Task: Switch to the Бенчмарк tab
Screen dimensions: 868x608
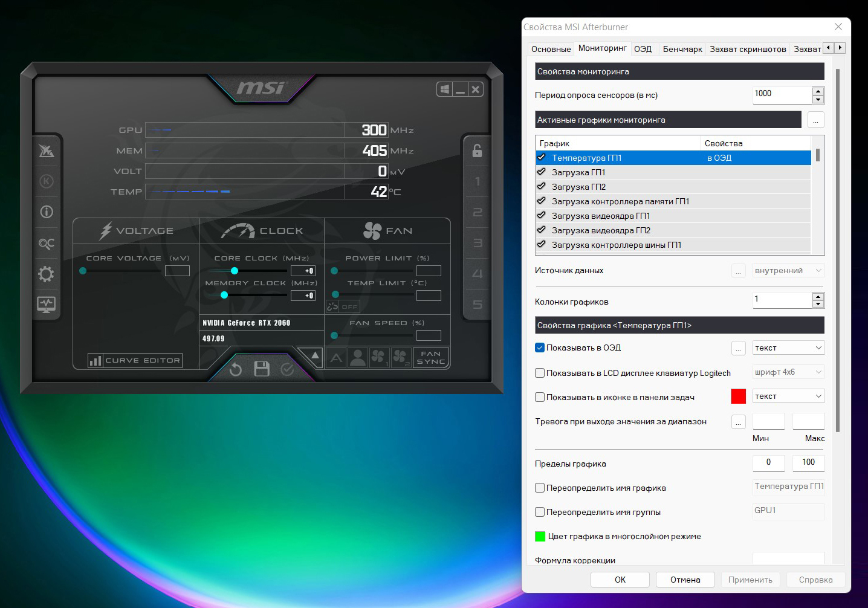Action: pos(682,49)
